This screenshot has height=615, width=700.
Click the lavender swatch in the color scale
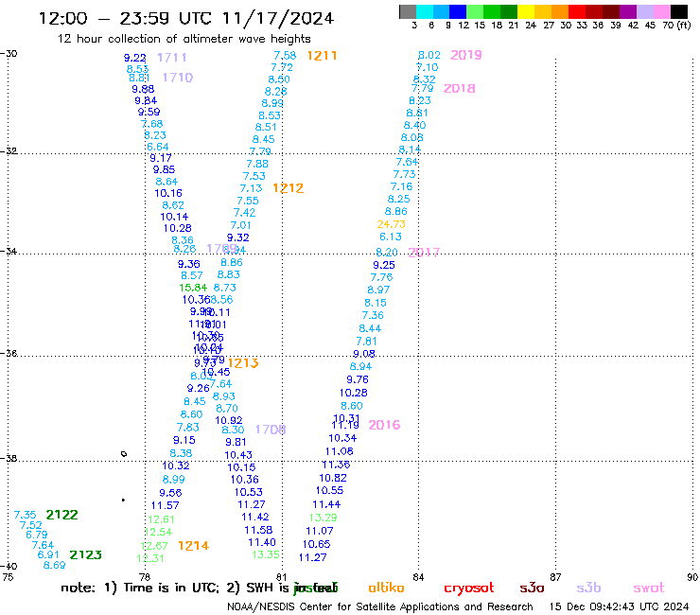pyautogui.click(x=645, y=11)
